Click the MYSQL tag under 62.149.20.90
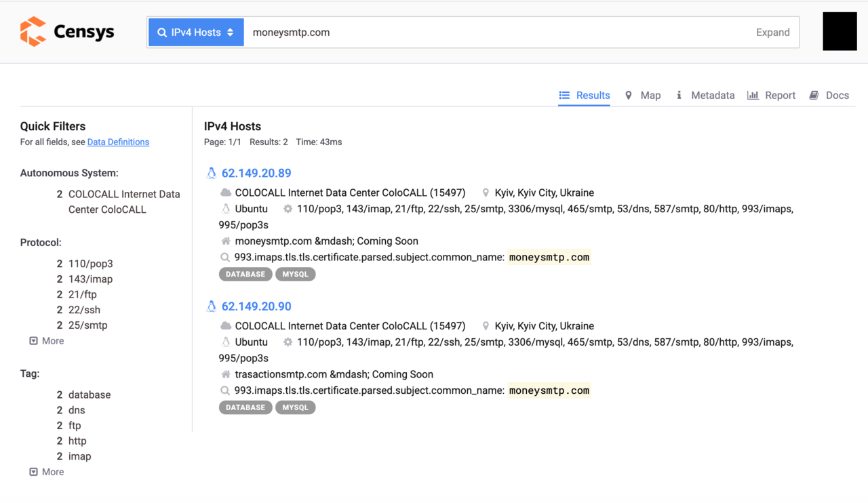The image size is (868, 503). pyautogui.click(x=296, y=407)
